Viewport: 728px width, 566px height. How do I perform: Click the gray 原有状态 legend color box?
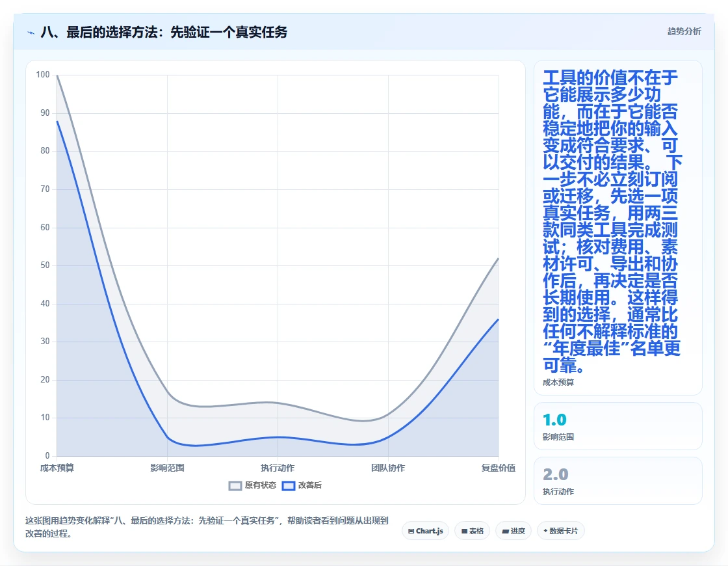coord(235,485)
